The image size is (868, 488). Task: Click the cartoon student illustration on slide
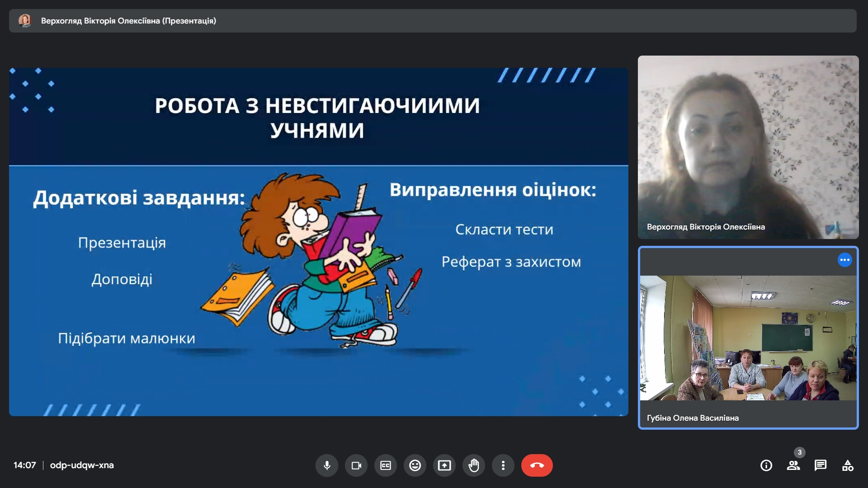(x=312, y=261)
